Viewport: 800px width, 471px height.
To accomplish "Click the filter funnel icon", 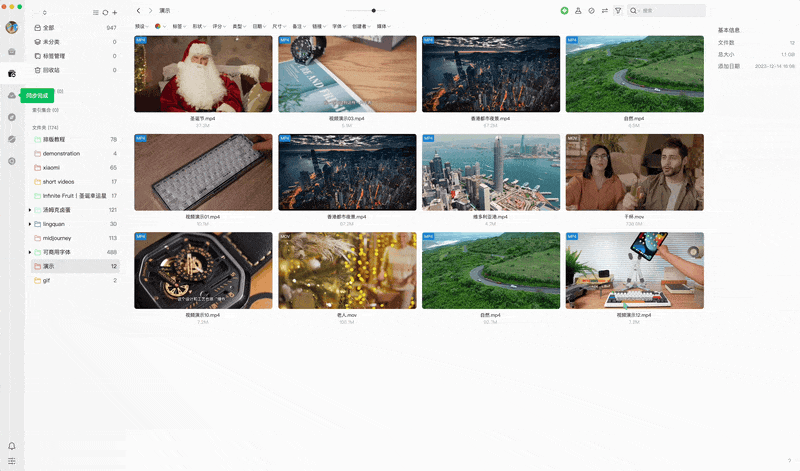I will (617, 10).
